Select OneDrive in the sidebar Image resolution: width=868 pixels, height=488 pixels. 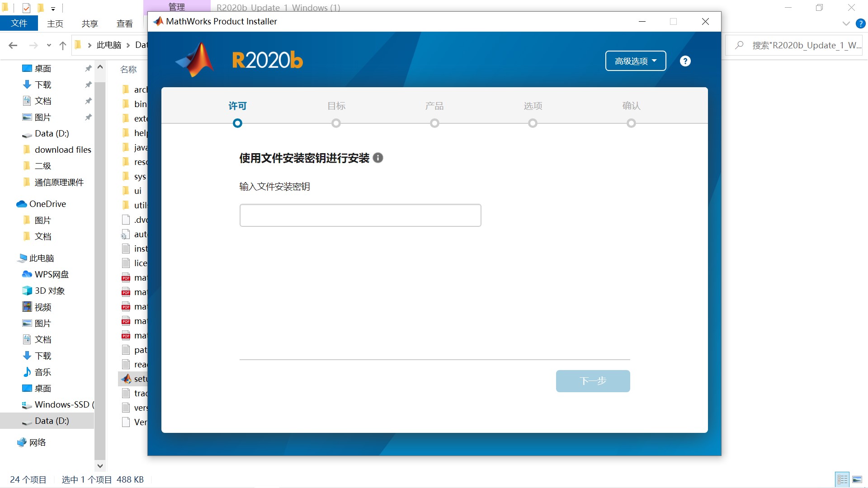pyautogui.click(x=47, y=204)
